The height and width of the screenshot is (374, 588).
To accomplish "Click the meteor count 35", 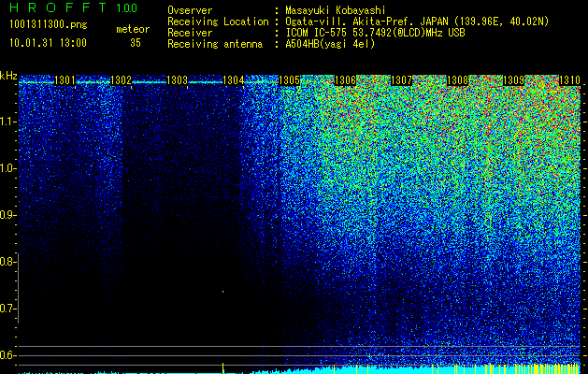I will [136, 43].
